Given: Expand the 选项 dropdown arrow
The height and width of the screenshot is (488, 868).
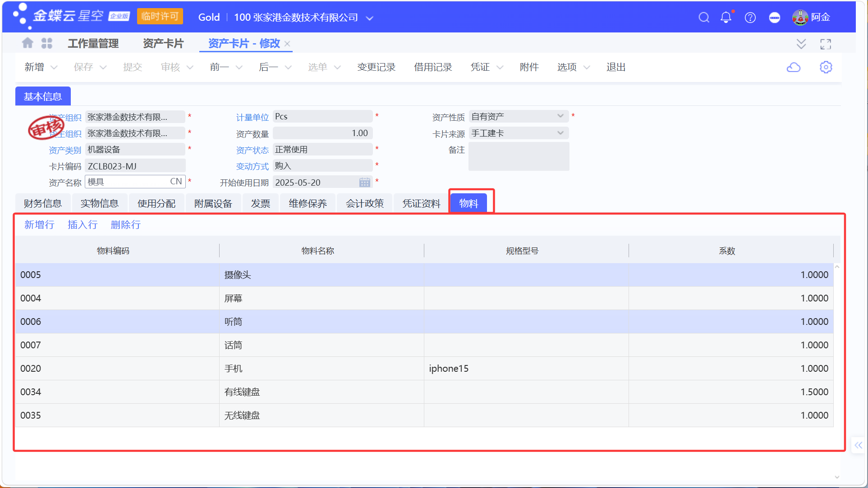Looking at the screenshot, I should click(x=587, y=68).
